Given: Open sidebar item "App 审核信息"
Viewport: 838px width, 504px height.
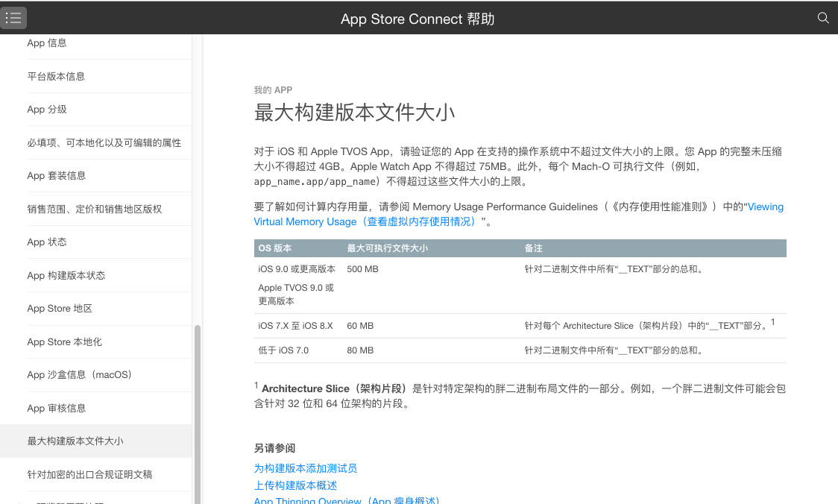Looking at the screenshot, I should (x=56, y=408).
